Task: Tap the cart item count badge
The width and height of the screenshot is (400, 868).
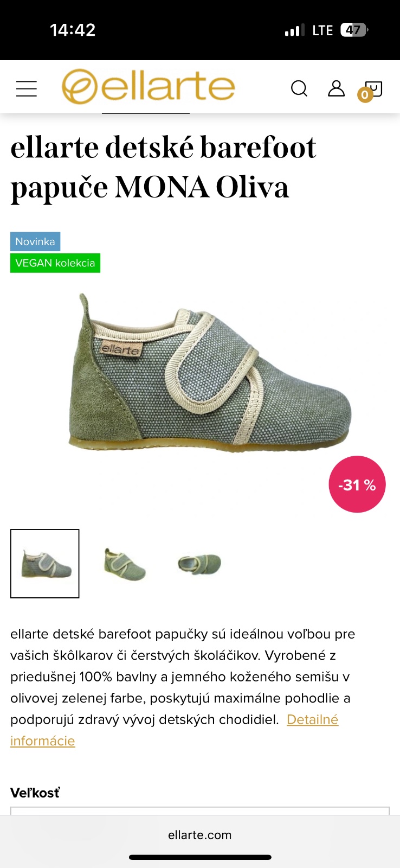Action: coord(365,95)
